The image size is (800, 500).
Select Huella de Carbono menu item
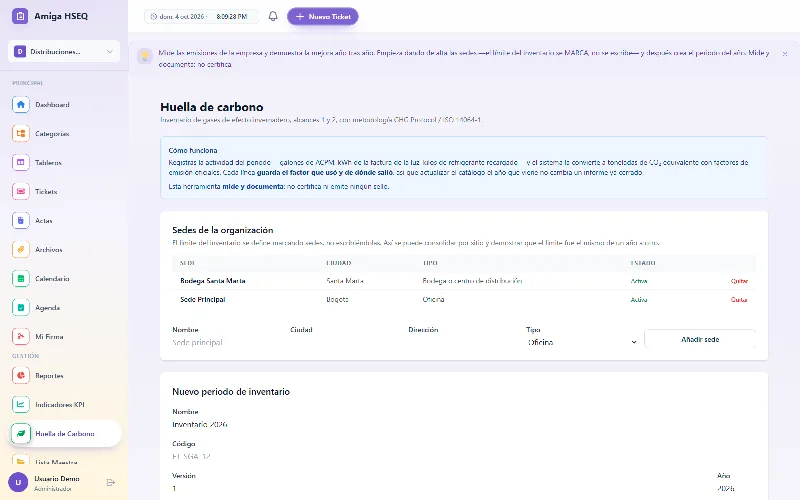click(65, 434)
